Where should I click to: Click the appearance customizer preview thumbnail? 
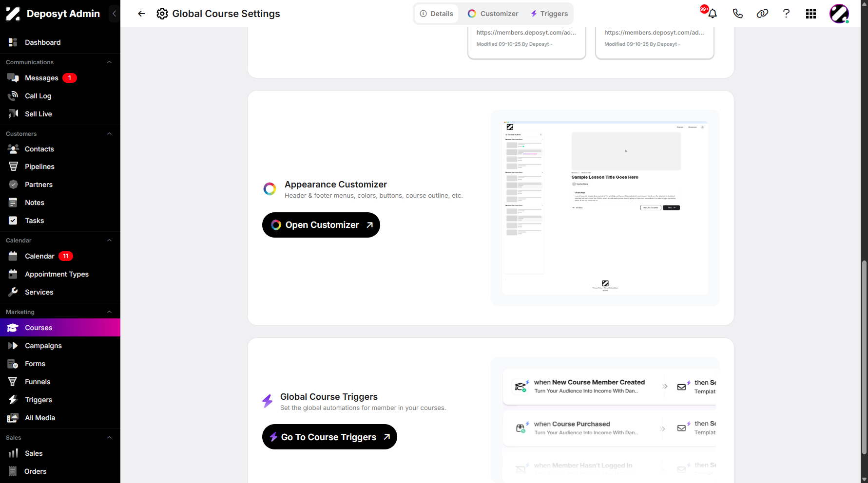pyautogui.click(x=605, y=208)
